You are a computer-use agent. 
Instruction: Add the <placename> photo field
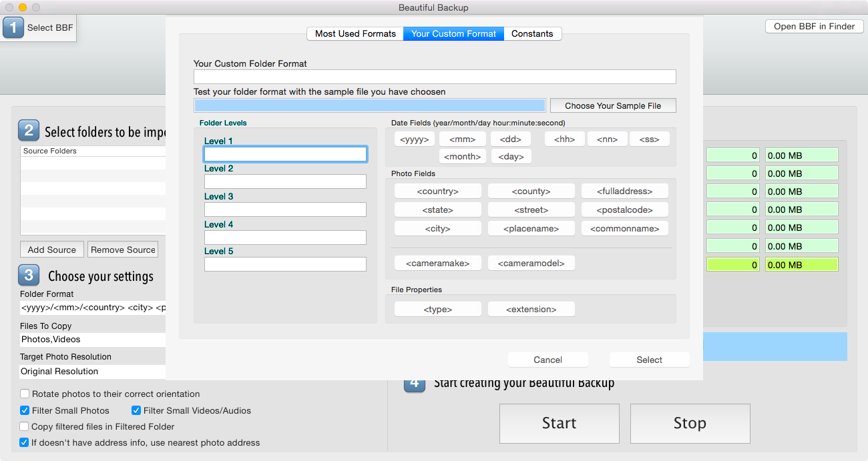pos(531,228)
